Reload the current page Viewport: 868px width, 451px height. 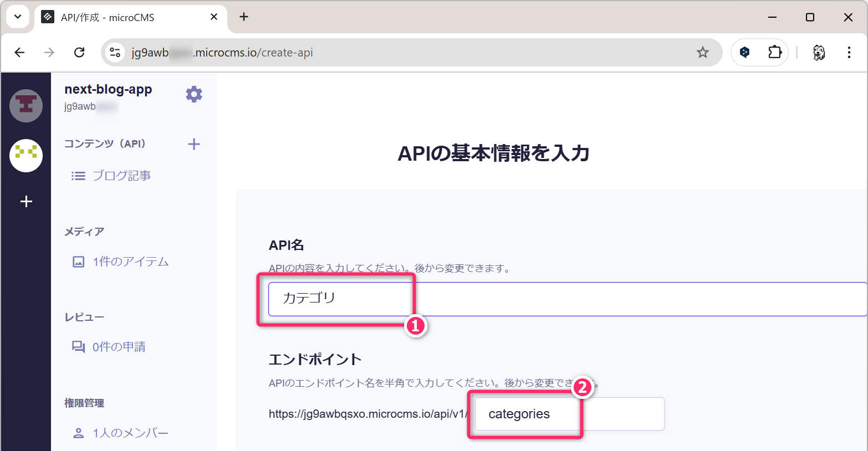79,53
